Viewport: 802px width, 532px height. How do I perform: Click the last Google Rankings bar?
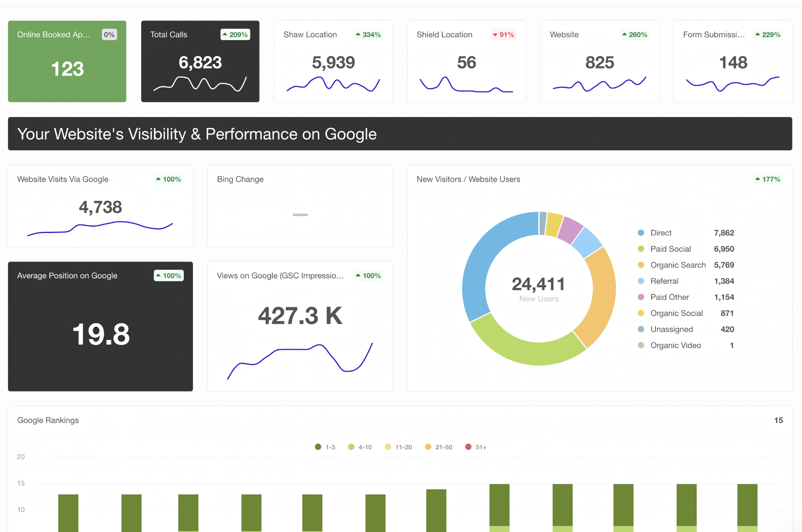pos(747,508)
